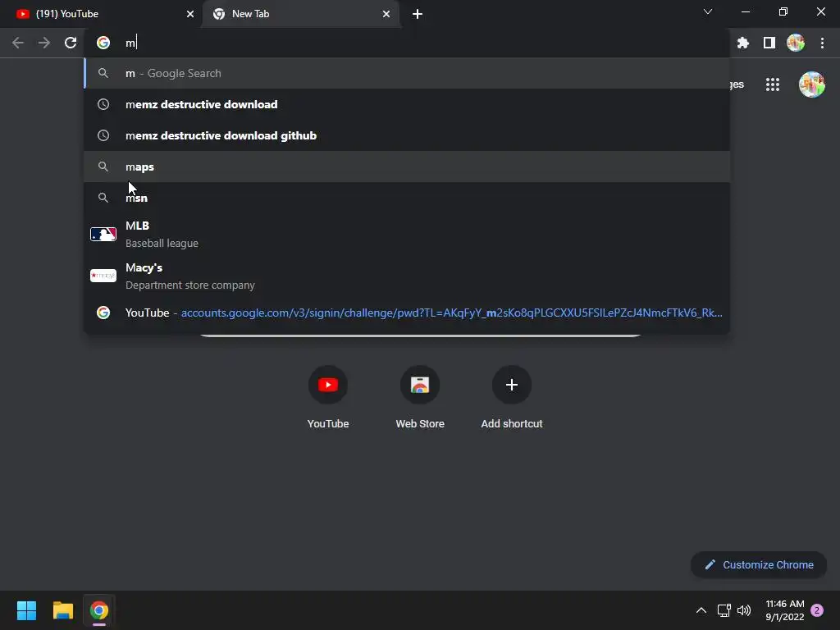Reload the page with the refresh icon
The height and width of the screenshot is (630, 840).
coord(71,43)
